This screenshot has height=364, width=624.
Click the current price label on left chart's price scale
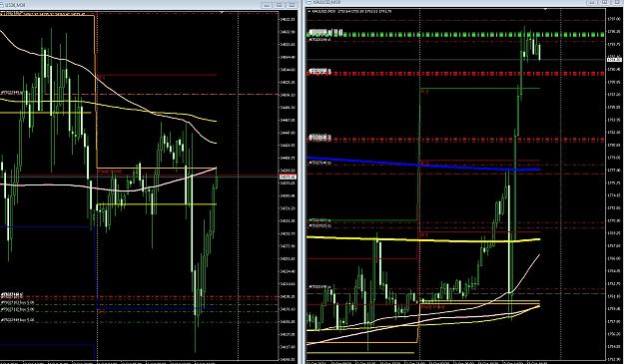pos(288,177)
